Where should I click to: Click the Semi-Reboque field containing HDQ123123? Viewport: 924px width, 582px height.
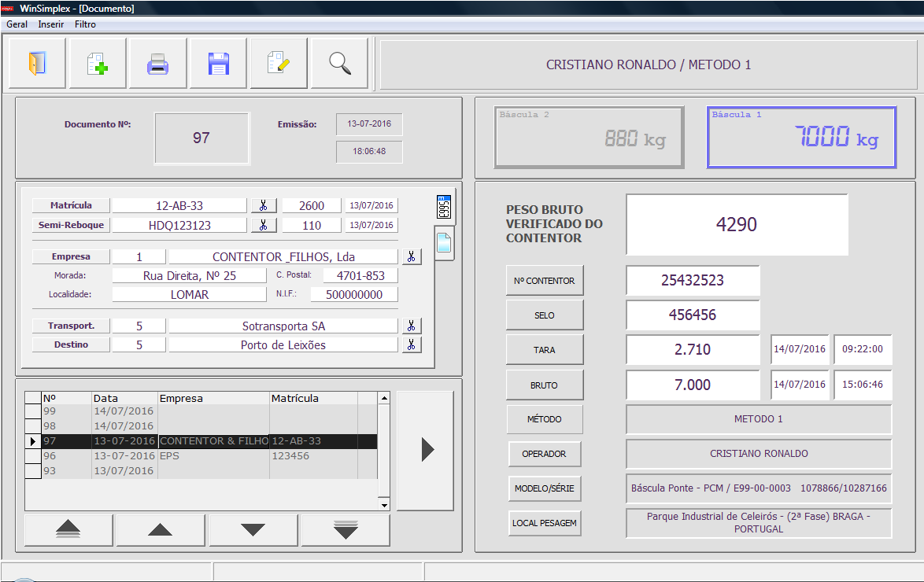(179, 225)
